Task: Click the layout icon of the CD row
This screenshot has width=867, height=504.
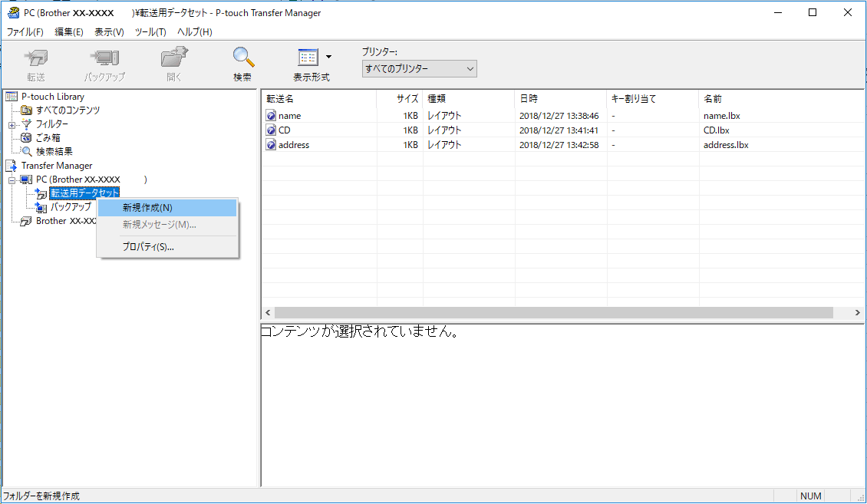Action: 271,130
